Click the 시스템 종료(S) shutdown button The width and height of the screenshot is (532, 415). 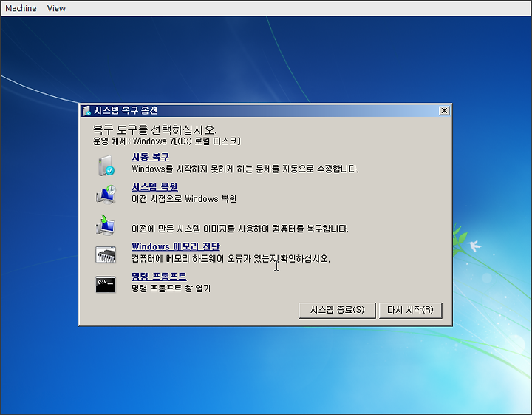pyautogui.click(x=337, y=310)
